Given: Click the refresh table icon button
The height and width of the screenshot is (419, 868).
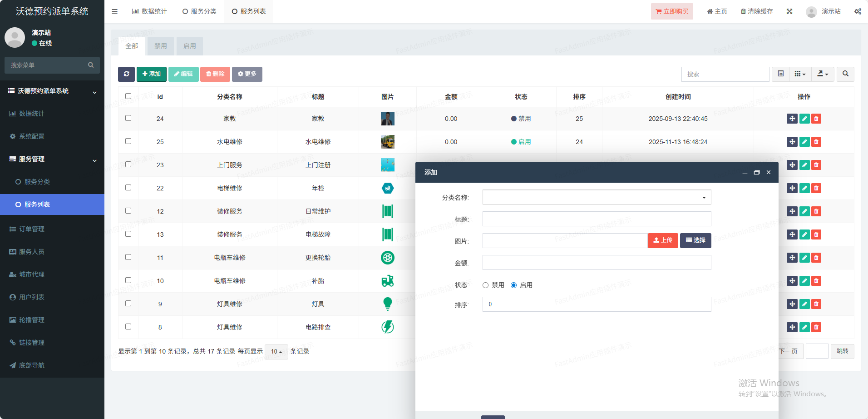Looking at the screenshot, I should click(x=126, y=74).
